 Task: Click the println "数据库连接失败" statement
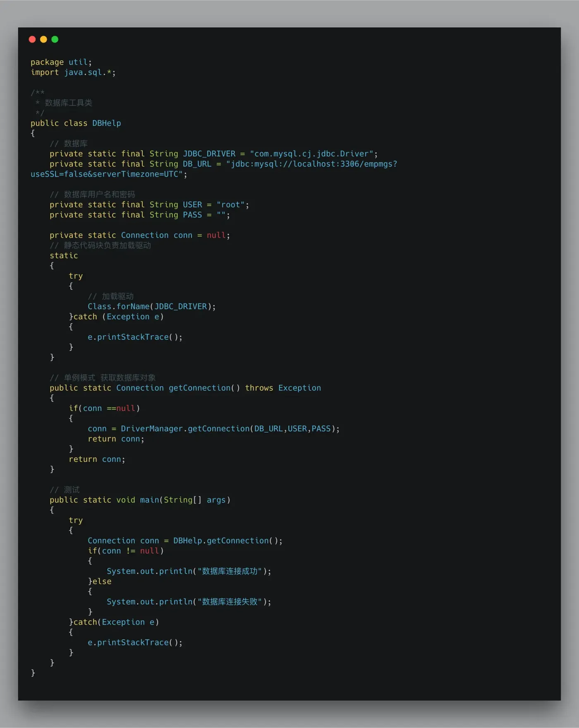(x=189, y=602)
